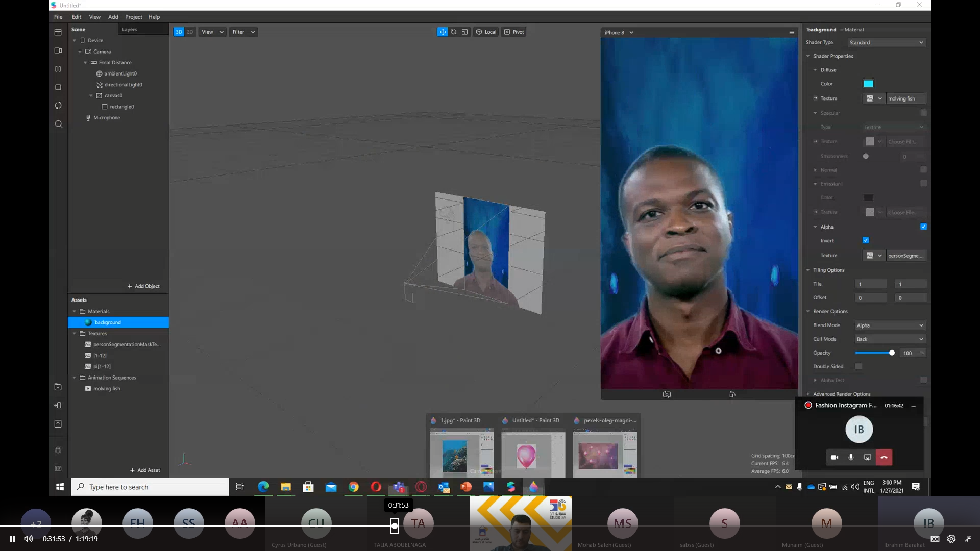Open search icon in left sidebar
The image size is (980, 551).
coord(58,124)
